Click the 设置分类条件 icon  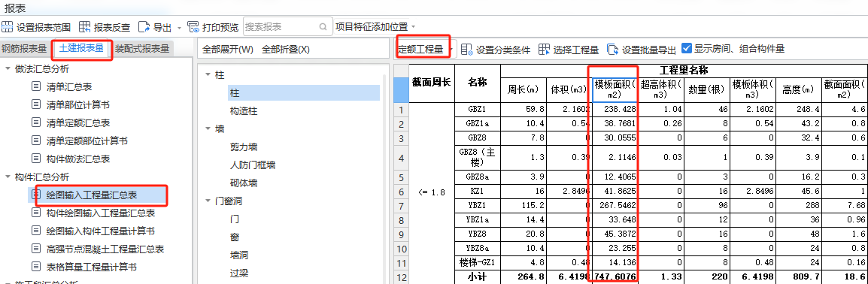click(x=466, y=49)
